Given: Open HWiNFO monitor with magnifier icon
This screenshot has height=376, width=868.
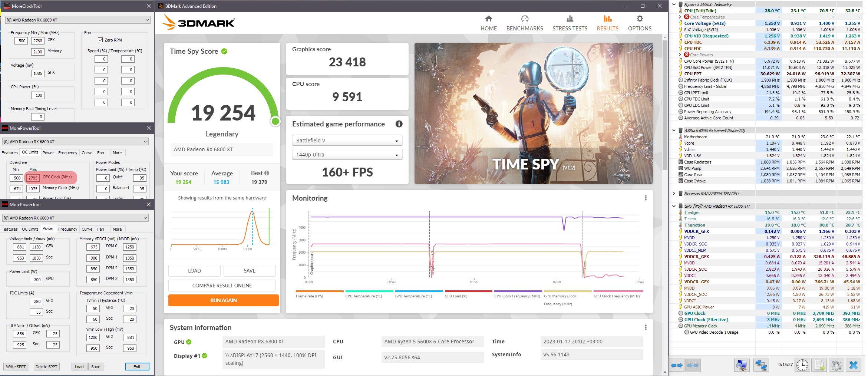Looking at the screenshot, I should pyautogui.click(x=741, y=365).
